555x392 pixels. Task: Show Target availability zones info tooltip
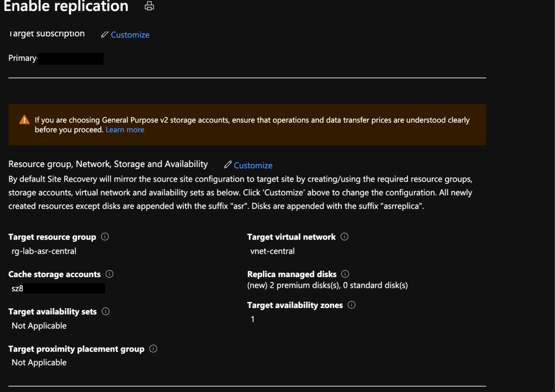click(x=352, y=305)
